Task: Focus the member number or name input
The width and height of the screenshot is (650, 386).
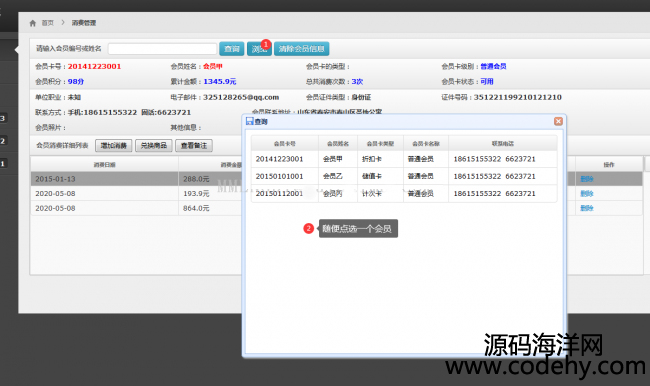Action: coord(162,49)
